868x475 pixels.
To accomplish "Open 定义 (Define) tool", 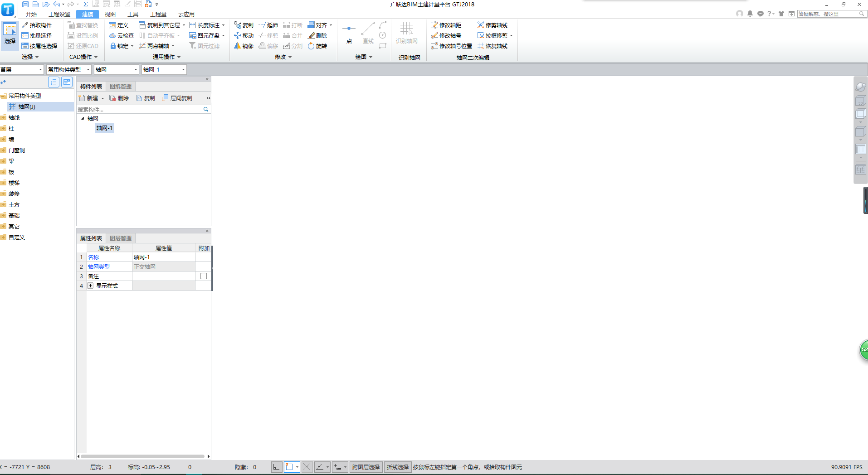I will [119, 25].
